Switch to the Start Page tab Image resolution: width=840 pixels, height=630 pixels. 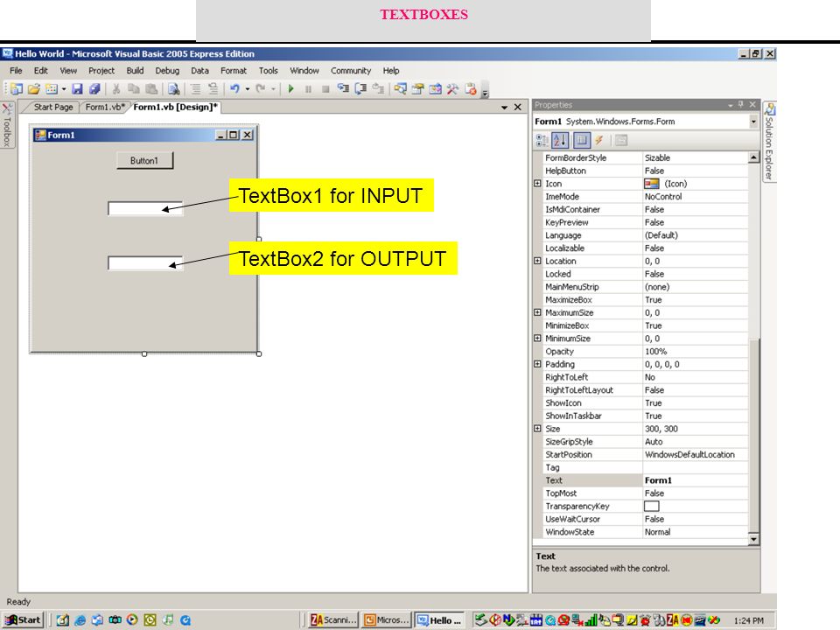(53, 107)
